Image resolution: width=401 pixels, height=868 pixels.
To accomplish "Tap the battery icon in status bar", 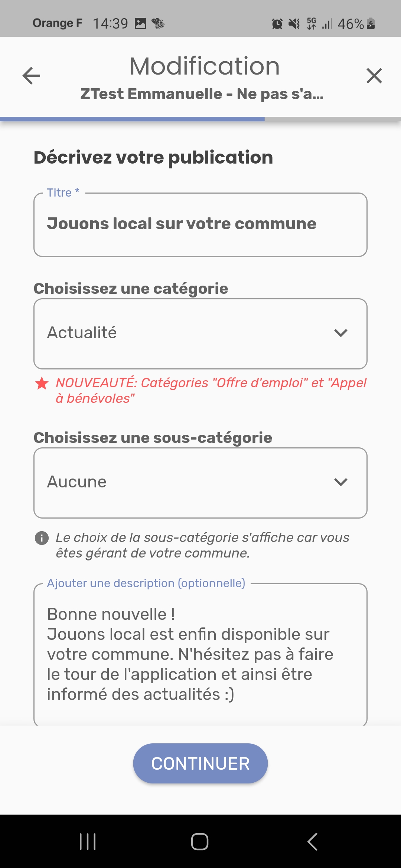I will (x=371, y=24).
